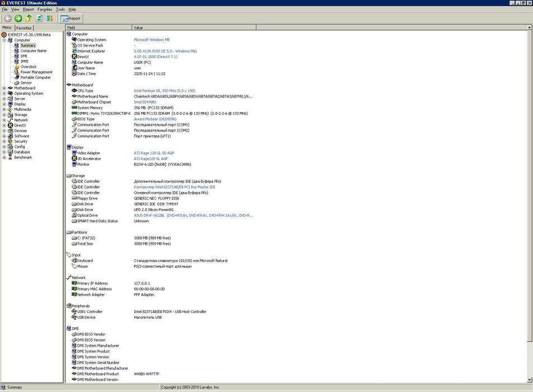Select the ASUS DRW-1612BL optical drive link
Viewport: 533px width, 392px height.
coord(193,215)
